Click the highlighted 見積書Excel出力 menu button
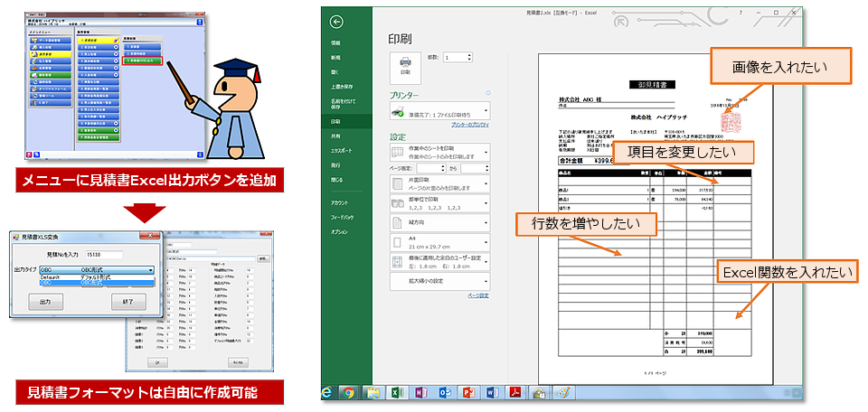 tap(143, 61)
